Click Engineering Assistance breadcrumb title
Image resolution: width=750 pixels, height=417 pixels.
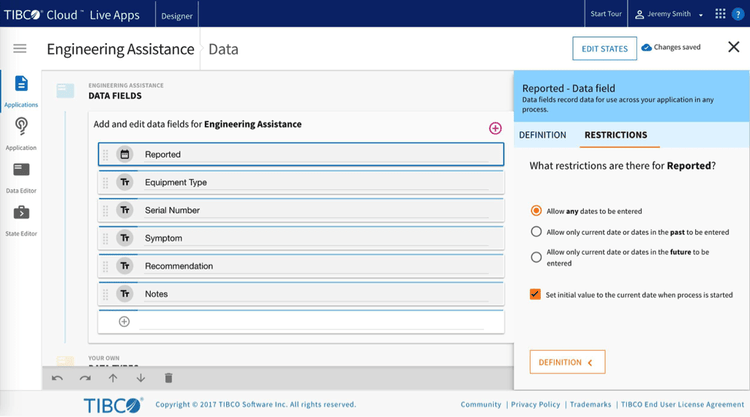[120, 49]
